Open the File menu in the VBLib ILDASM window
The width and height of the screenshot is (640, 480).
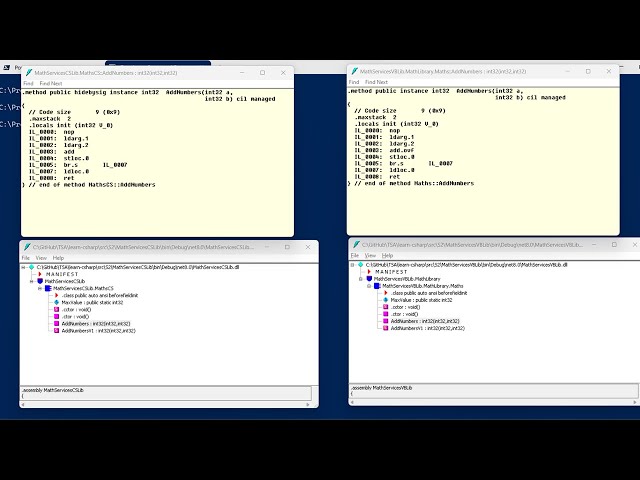355,256
